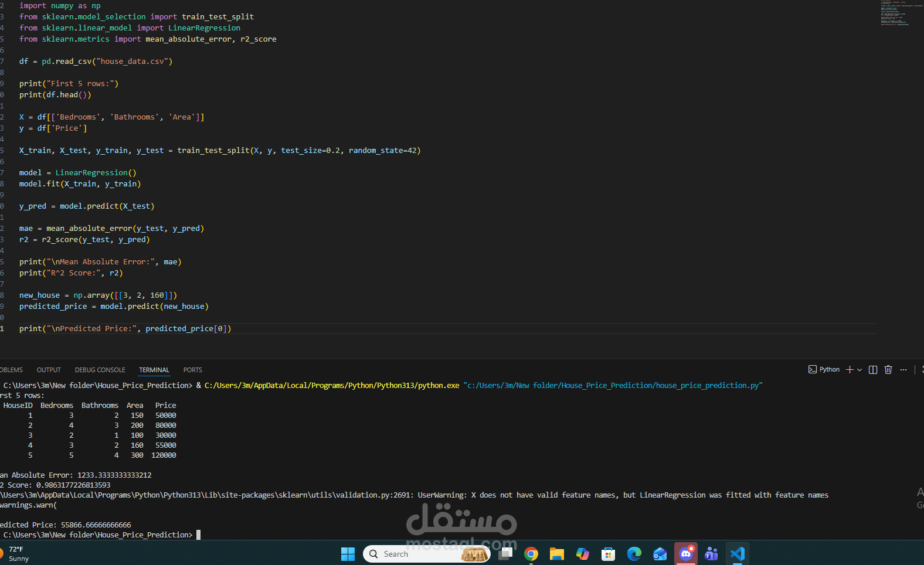Click the taskbar Search box
Screen dimensions: 924x565
[x=427, y=554]
